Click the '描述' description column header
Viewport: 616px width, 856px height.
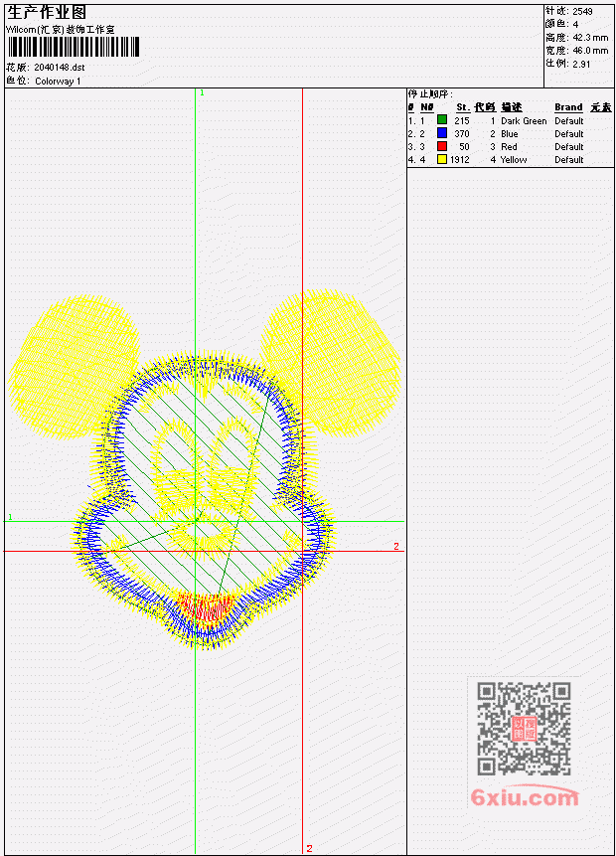pos(512,107)
